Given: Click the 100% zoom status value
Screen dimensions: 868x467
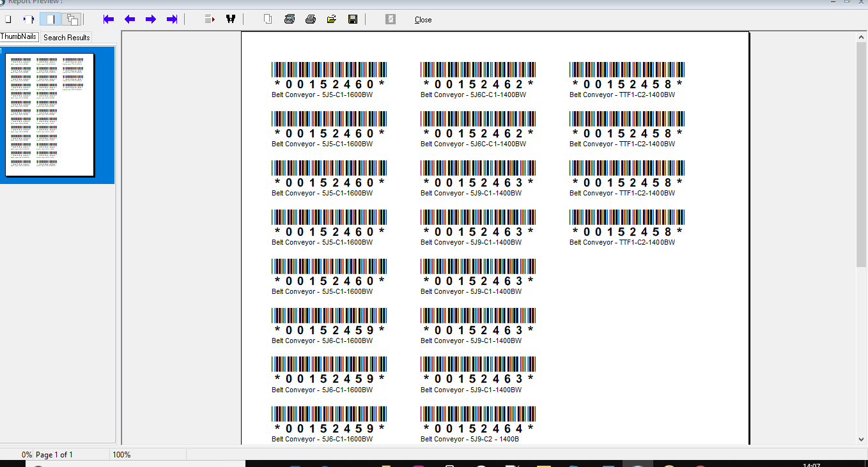Looking at the screenshot, I should pos(121,455).
